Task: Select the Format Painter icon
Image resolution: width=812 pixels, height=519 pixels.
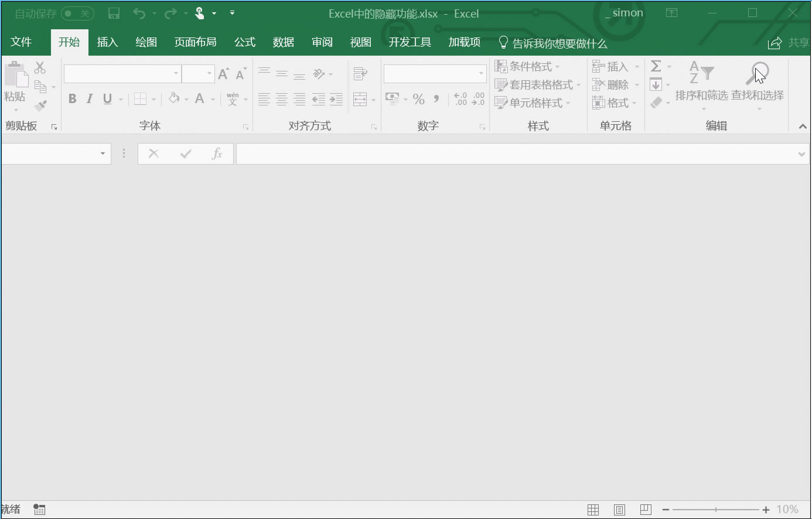Action: pos(39,105)
